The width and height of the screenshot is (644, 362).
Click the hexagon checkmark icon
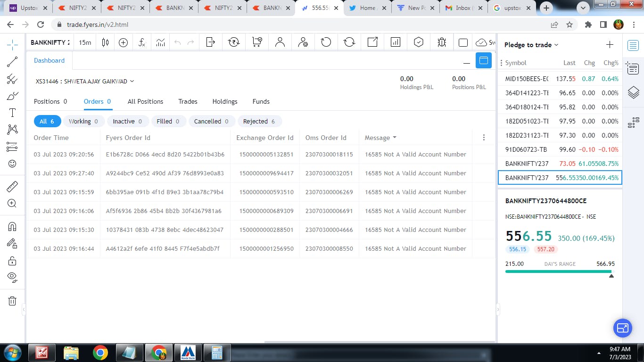coord(419,42)
